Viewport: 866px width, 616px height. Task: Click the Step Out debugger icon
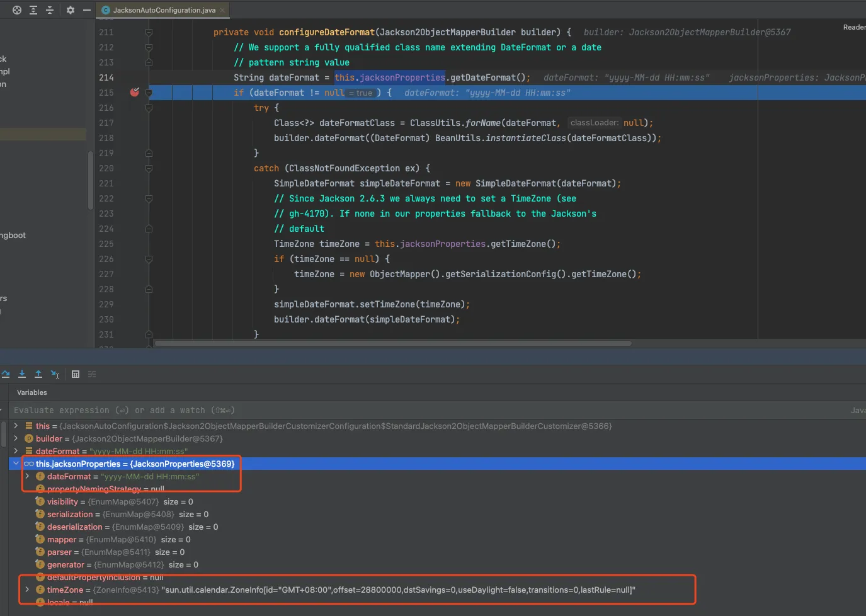(x=38, y=374)
